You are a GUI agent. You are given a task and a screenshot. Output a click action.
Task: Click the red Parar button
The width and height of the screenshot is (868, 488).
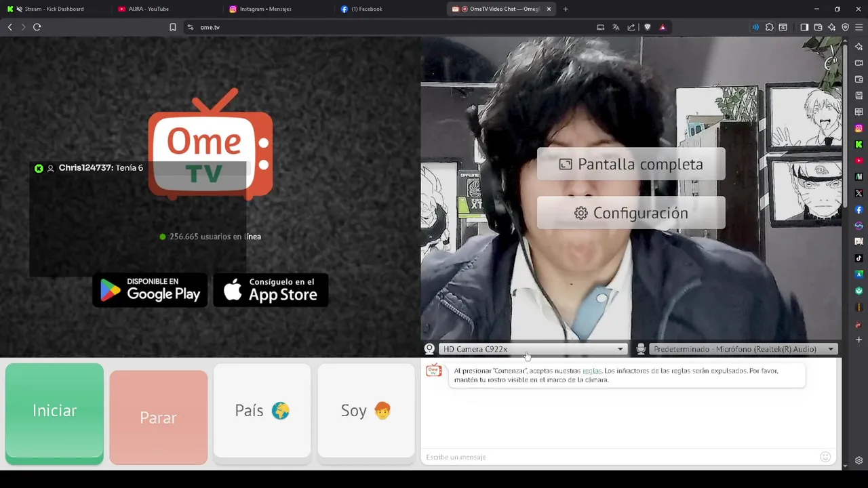158,418
